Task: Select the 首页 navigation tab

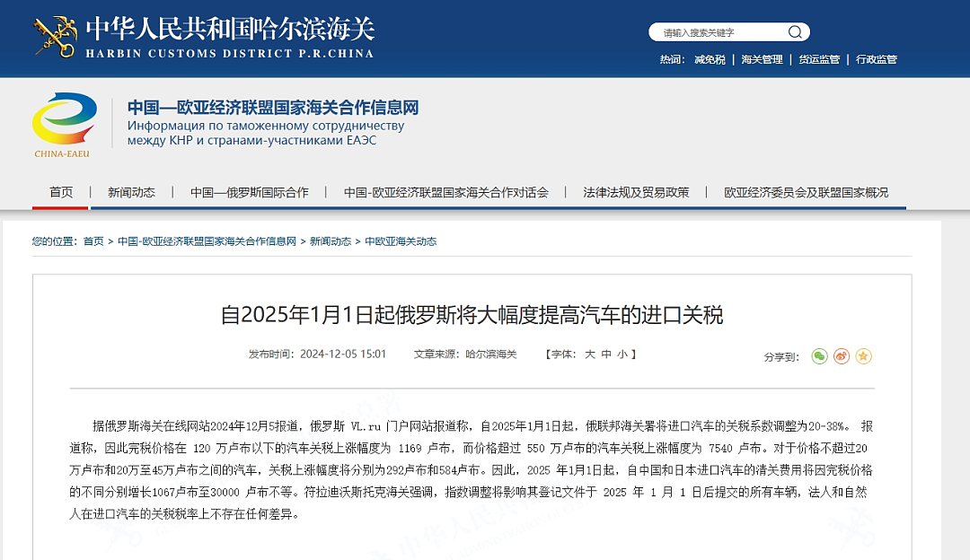Action: coord(61,192)
